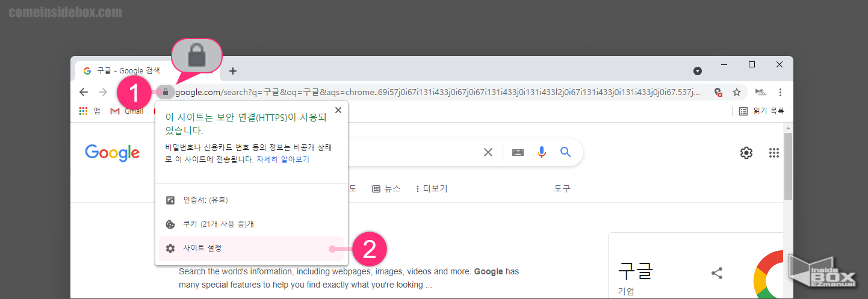Switch to the 뉴스 results tab

[386, 188]
